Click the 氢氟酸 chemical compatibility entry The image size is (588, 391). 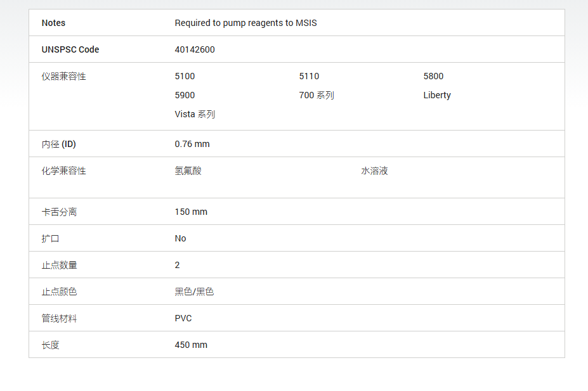coord(188,170)
